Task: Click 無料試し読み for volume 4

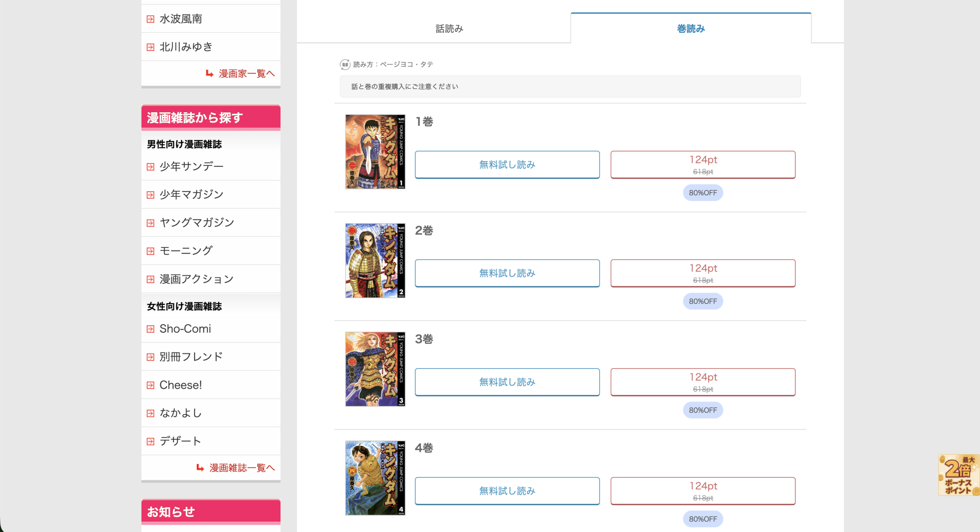Action: 507,491
